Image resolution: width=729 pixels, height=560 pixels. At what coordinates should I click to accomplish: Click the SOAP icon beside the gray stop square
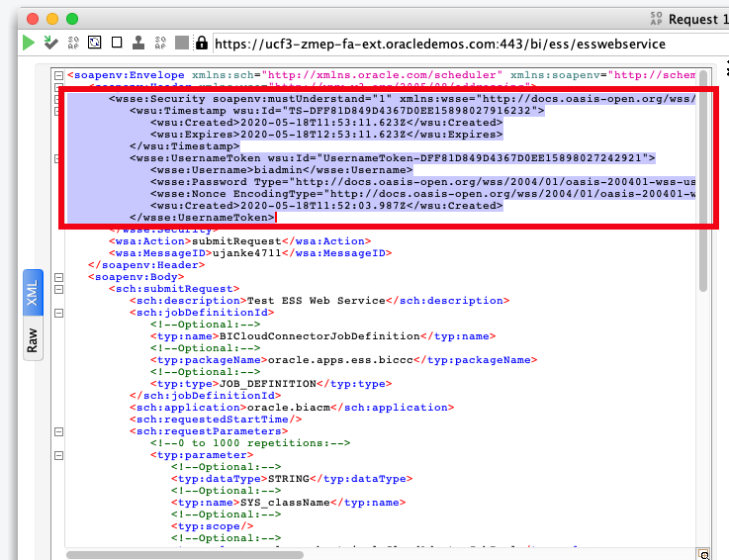coord(160,43)
